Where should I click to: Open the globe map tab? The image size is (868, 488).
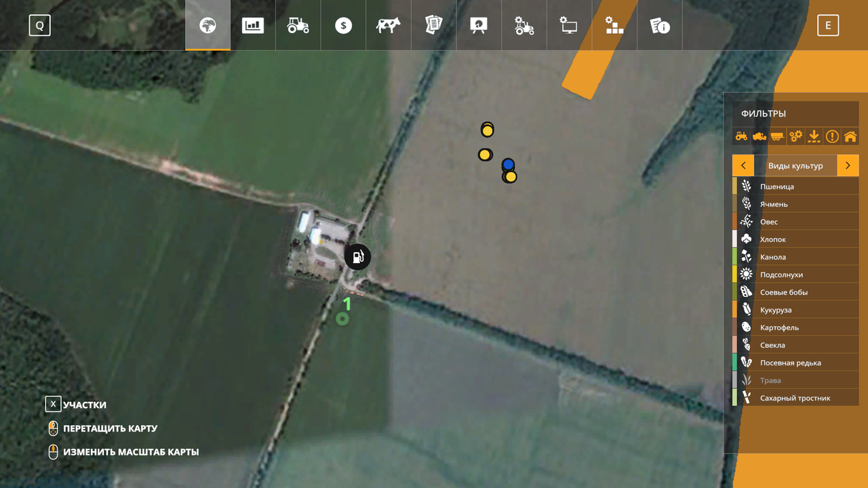(x=208, y=25)
